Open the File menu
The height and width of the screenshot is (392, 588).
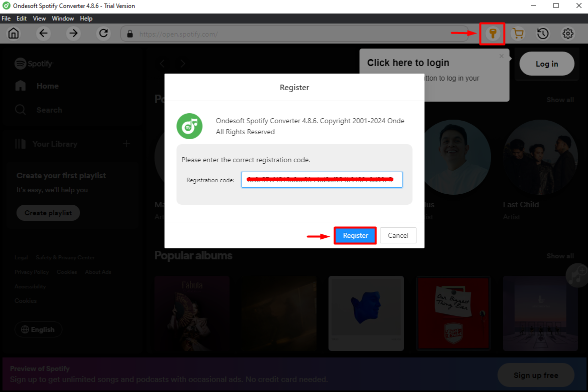coord(6,19)
